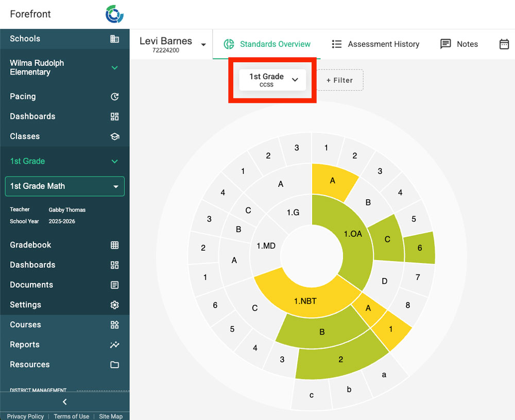Click the + Filter button
Image resolution: width=515 pixels, height=420 pixels.
340,80
